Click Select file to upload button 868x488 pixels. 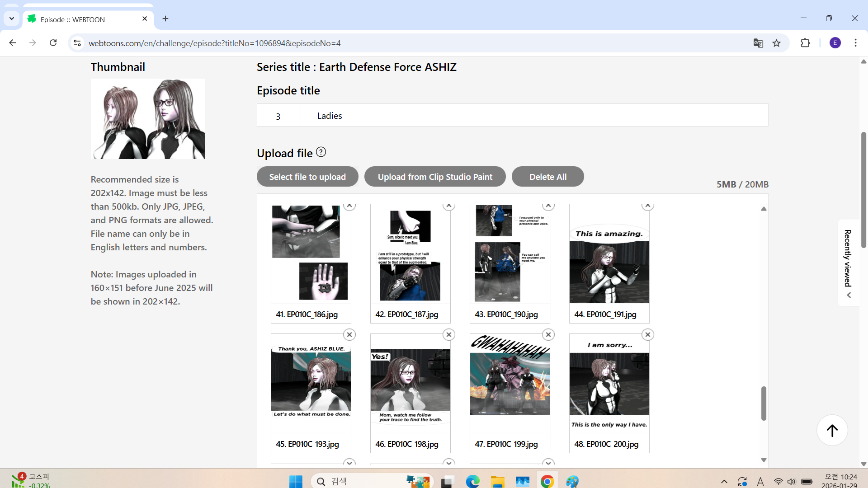307,177
